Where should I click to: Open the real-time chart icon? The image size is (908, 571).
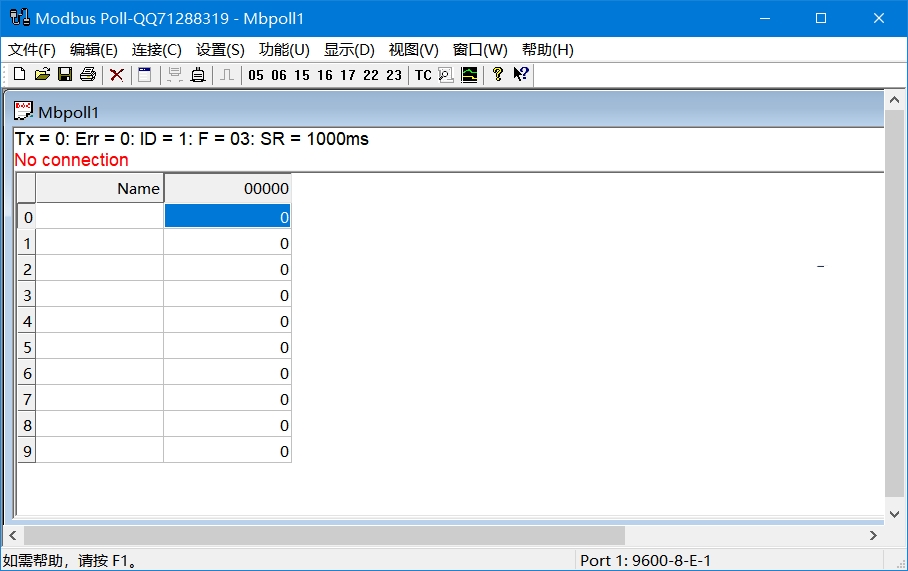(469, 75)
